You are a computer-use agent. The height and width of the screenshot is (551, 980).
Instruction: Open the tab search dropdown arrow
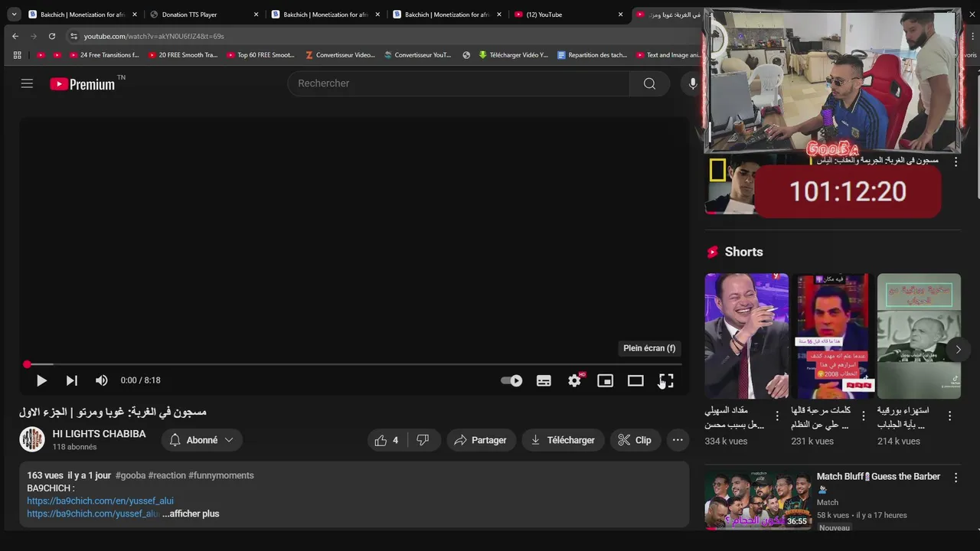pyautogui.click(x=13, y=15)
